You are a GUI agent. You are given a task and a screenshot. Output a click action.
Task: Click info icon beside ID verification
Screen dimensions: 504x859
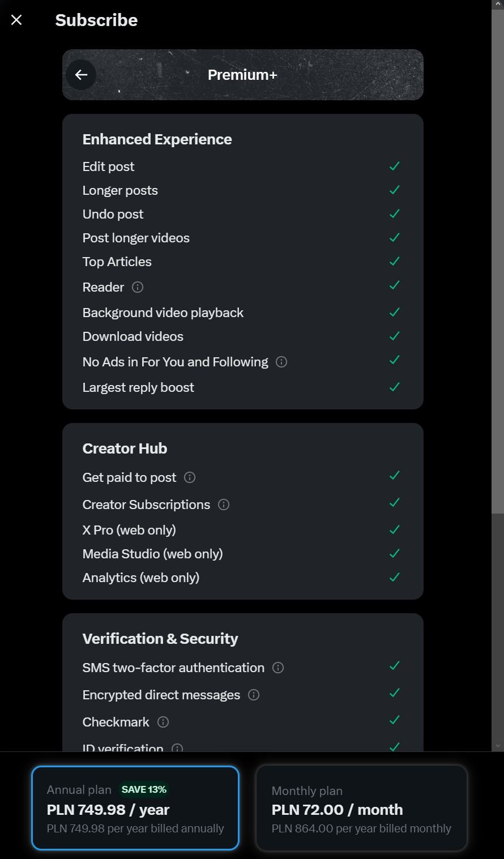[x=177, y=748]
